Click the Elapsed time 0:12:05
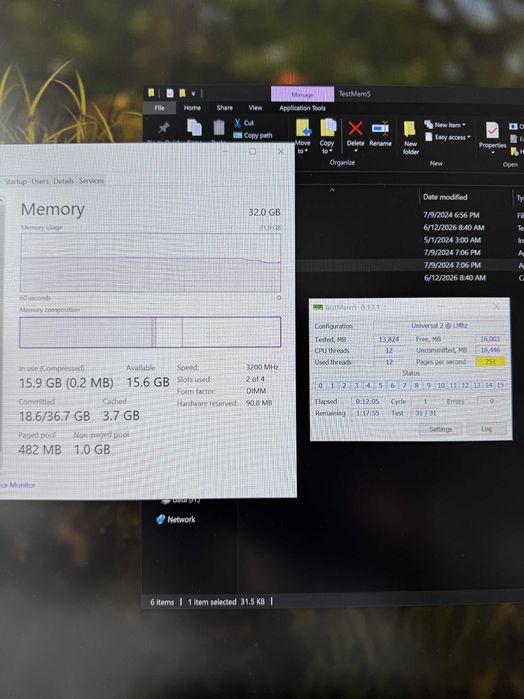Screen dimensions: 524x699 [367, 401]
